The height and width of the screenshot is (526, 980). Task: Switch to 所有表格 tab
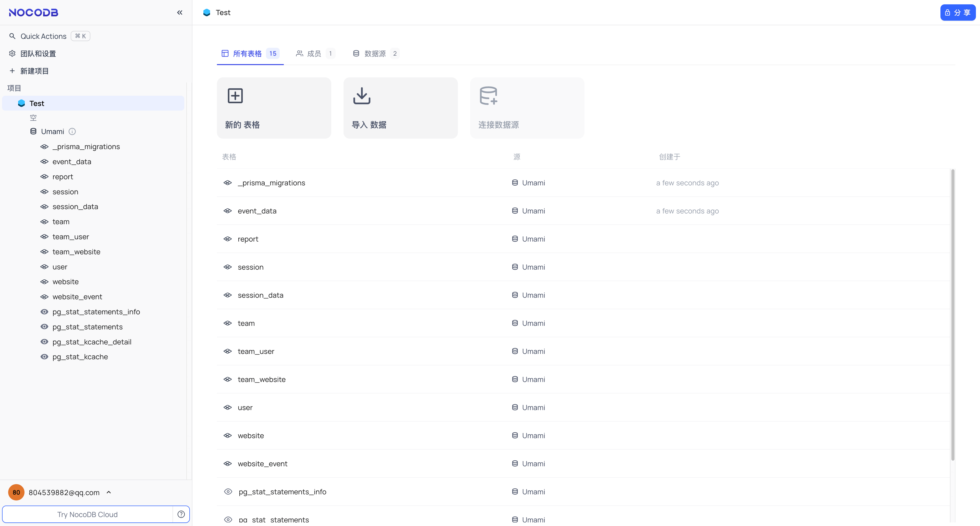pyautogui.click(x=250, y=54)
